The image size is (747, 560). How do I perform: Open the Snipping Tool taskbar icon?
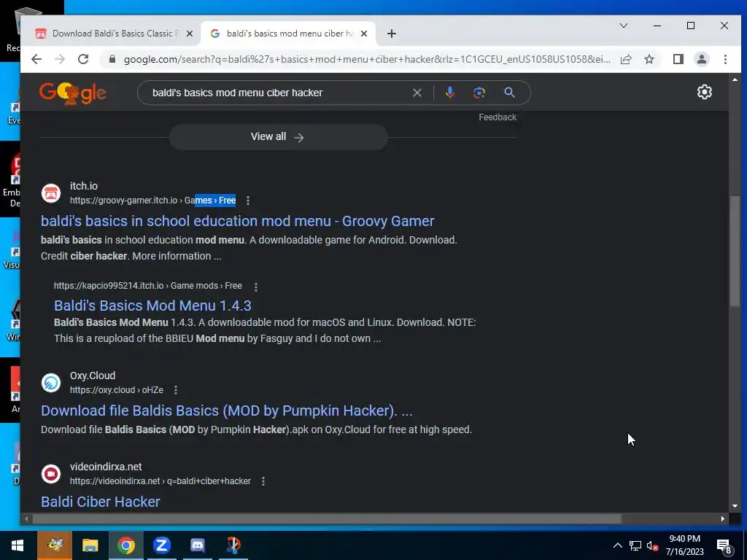pos(233,545)
